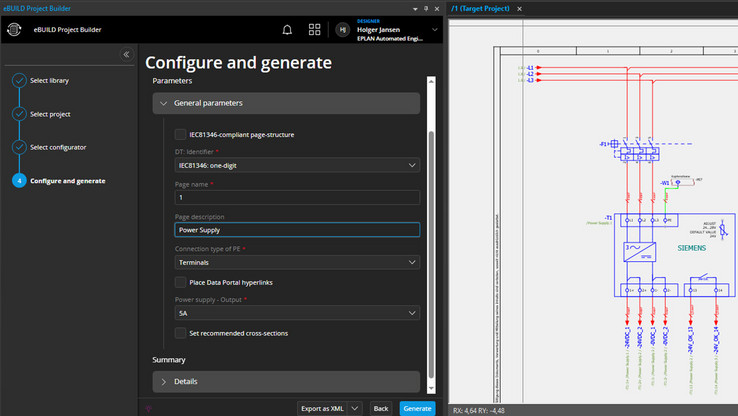Switch to the /1 (Target Project) tab
Image resolution: width=738 pixels, height=416 pixels.
(x=480, y=8)
